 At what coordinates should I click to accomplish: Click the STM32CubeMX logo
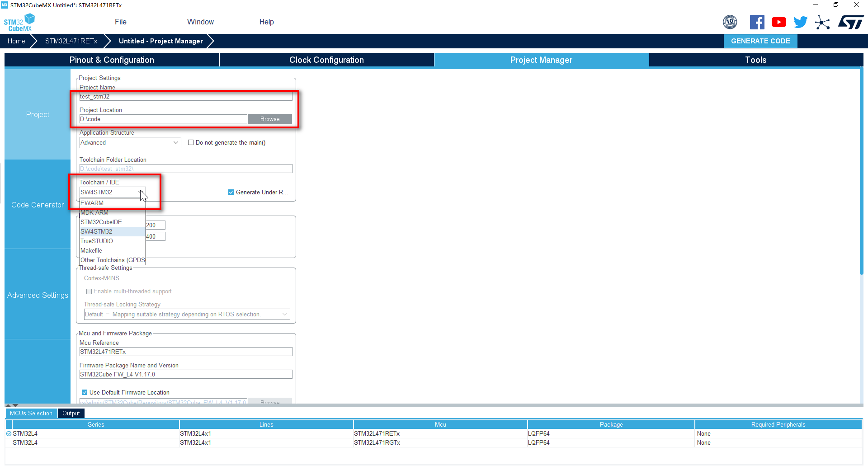[19, 23]
